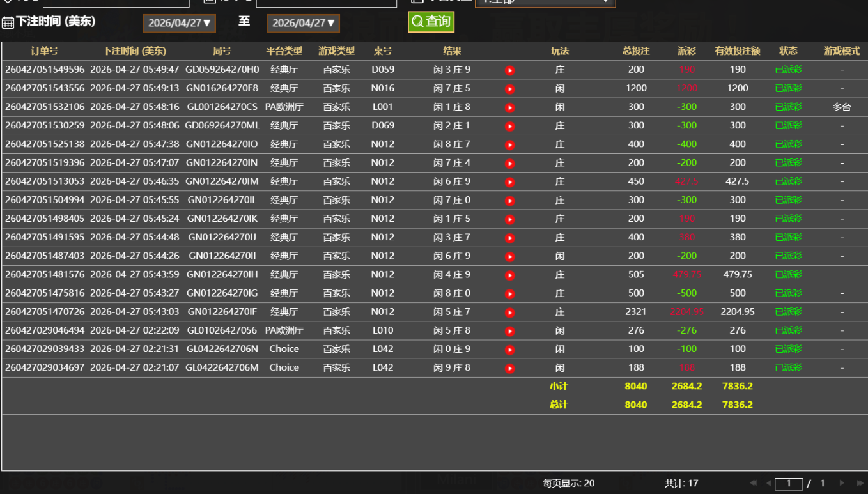Click the 总投注 column header
Image resolution: width=868 pixels, height=494 pixels.
(x=636, y=51)
